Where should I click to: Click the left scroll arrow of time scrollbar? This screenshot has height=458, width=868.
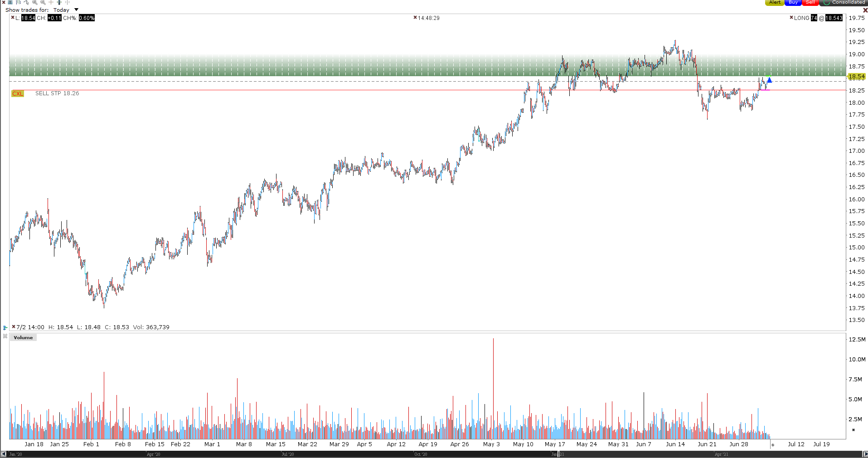click(x=3, y=454)
